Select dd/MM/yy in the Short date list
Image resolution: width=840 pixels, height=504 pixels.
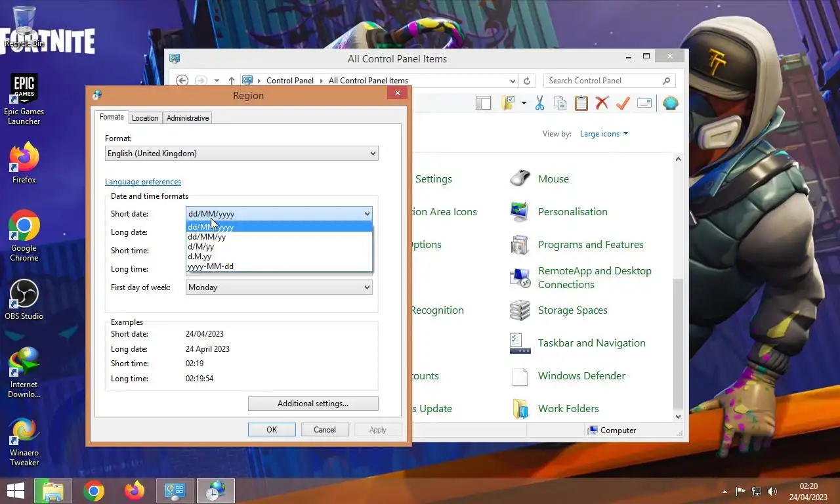coord(279,237)
